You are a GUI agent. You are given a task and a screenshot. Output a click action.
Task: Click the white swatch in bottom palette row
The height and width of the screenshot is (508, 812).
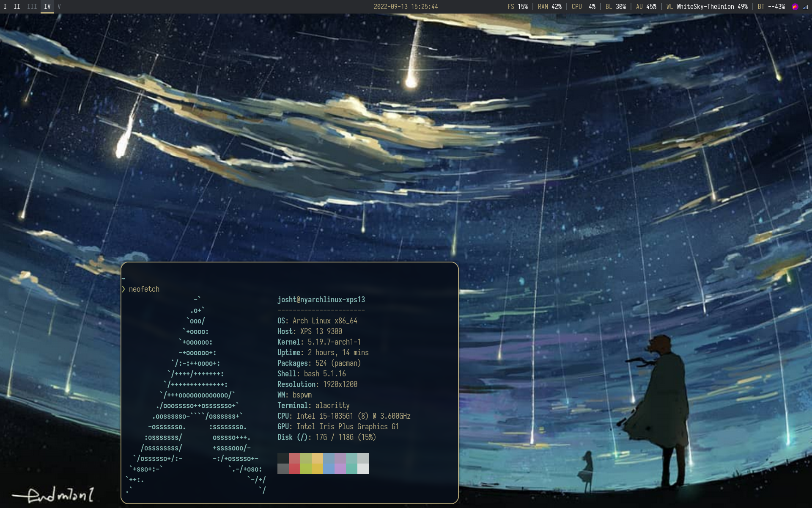click(363, 469)
